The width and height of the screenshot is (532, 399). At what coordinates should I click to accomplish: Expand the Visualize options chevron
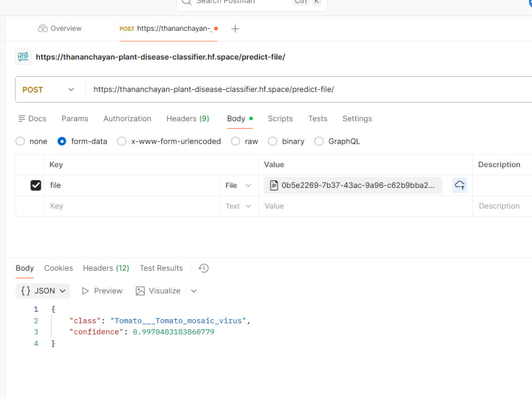point(194,291)
